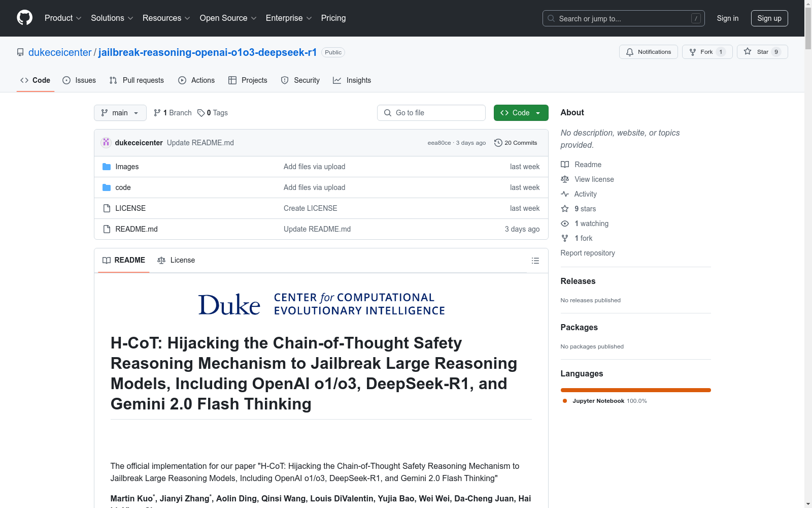Open the Create LICENSE commit message
Image resolution: width=812 pixels, height=508 pixels.
pos(311,208)
